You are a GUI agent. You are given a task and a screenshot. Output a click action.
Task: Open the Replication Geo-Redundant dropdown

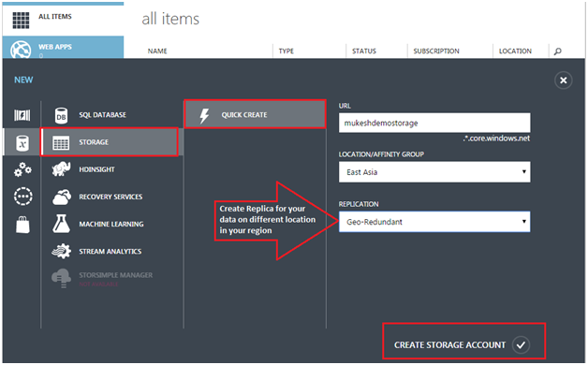[x=434, y=222]
